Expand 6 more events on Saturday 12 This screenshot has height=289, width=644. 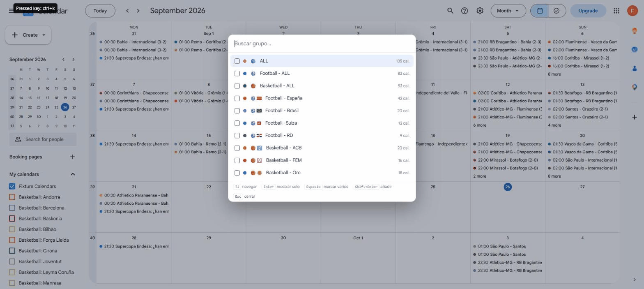(480, 125)
